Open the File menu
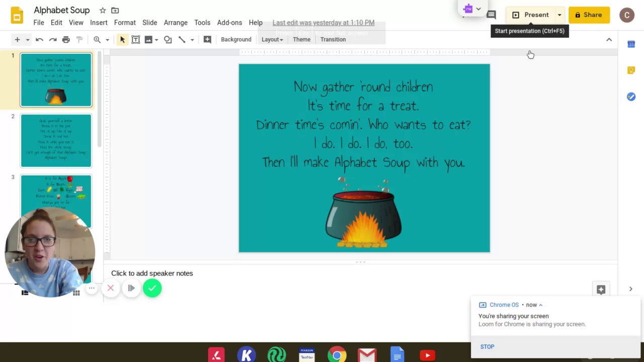This screenshot has height=362, width=644. click(x=39, y=23)
